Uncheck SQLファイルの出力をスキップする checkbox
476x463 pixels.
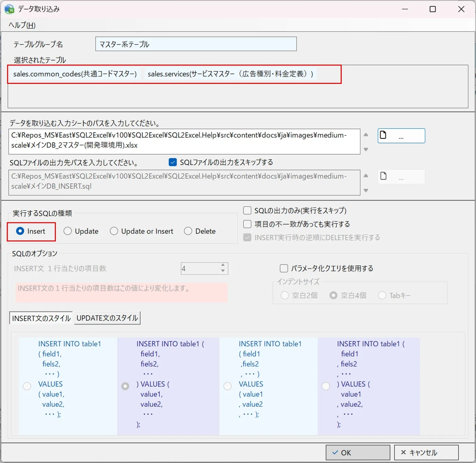point(173,162)
